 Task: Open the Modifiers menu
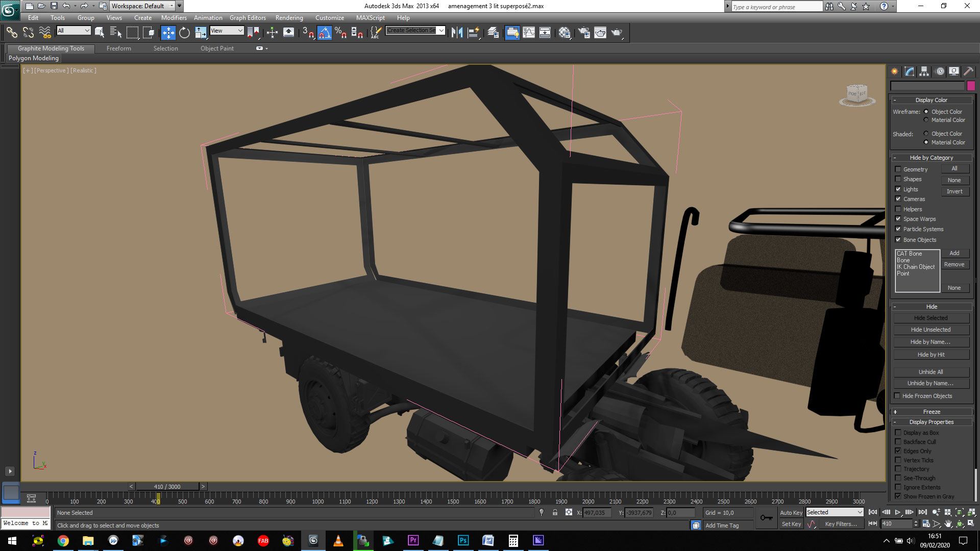[174, 18]
